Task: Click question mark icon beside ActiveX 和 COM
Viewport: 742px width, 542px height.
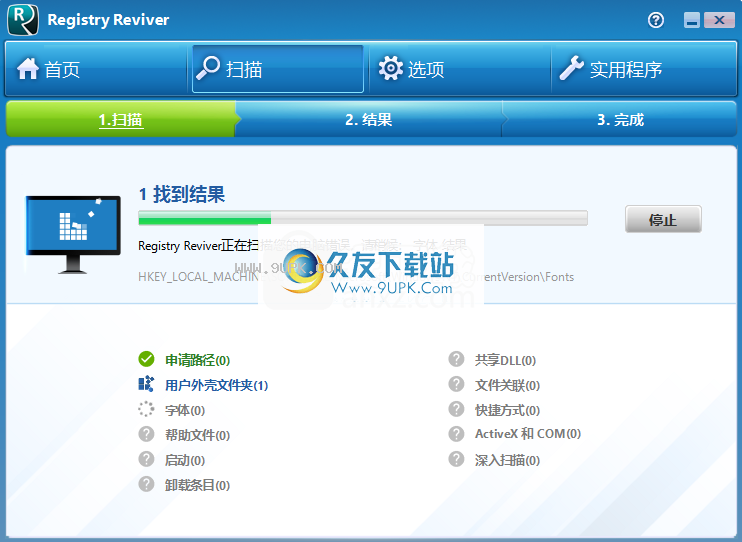Action: click(x=456, y=434)
